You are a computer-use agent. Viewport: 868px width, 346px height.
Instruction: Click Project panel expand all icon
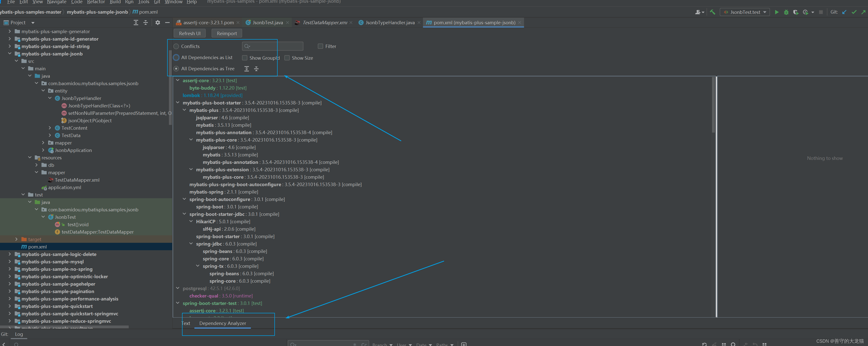[136, 23]
